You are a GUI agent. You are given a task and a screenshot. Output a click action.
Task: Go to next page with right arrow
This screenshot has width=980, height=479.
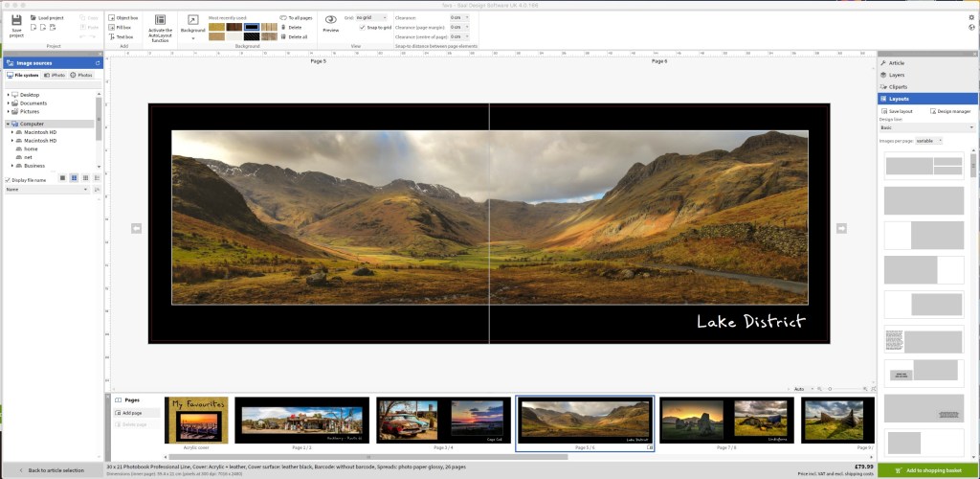click(841, 228)
